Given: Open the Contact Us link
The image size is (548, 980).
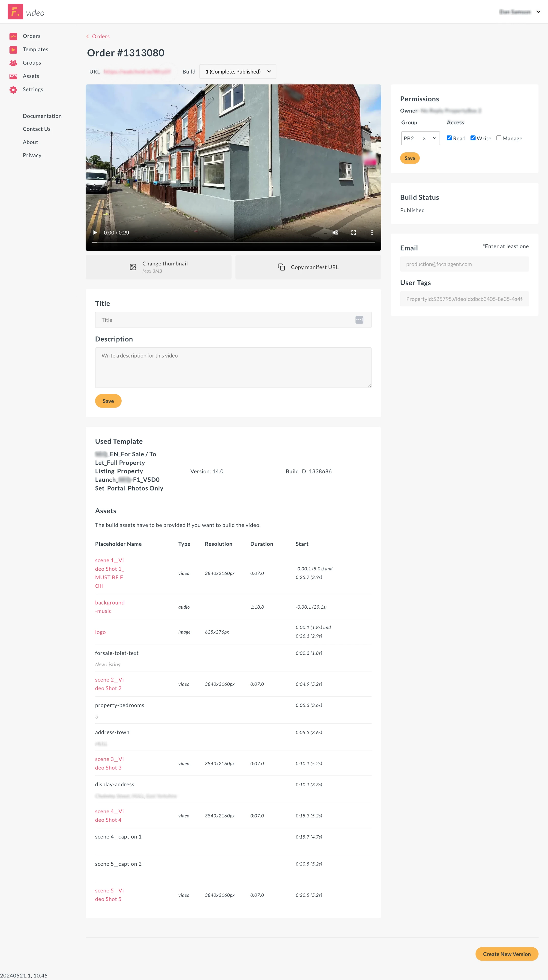Looking at the screenshot, I should [x=36, y=129].
